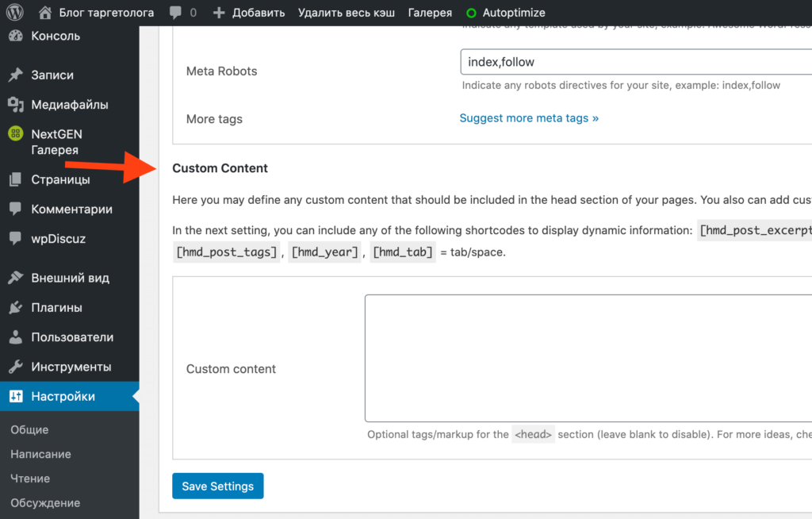Click the pin icon beside Записи
The height and width of the screenshot is (519, 812).
click(15, 75)
